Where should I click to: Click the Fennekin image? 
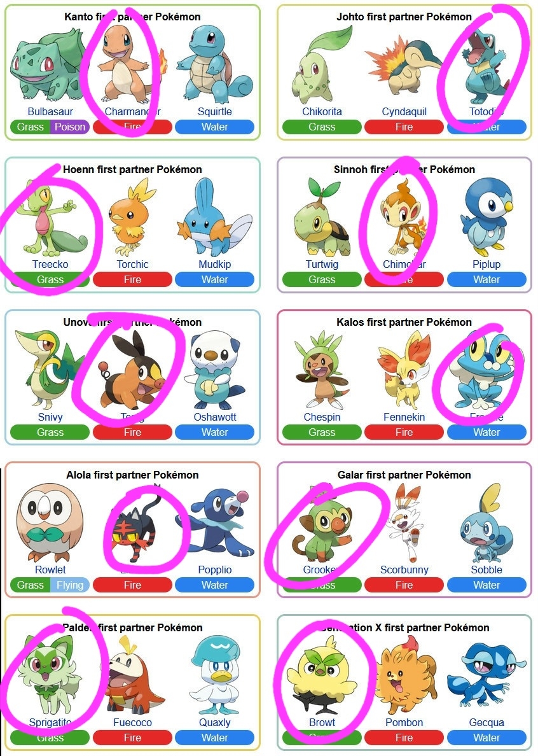[404, 370]
